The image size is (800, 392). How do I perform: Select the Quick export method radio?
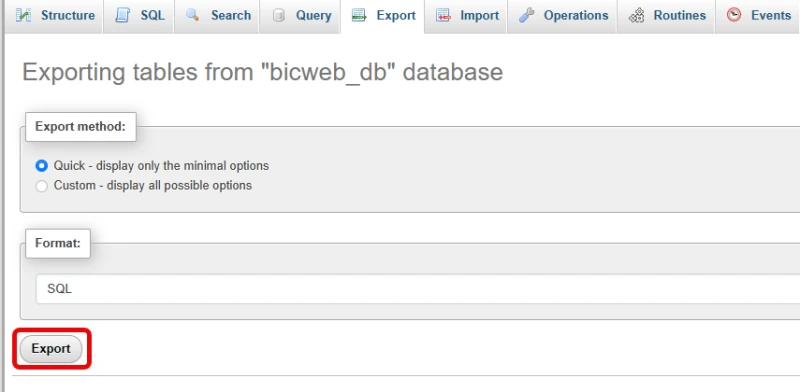pos(41,166)
